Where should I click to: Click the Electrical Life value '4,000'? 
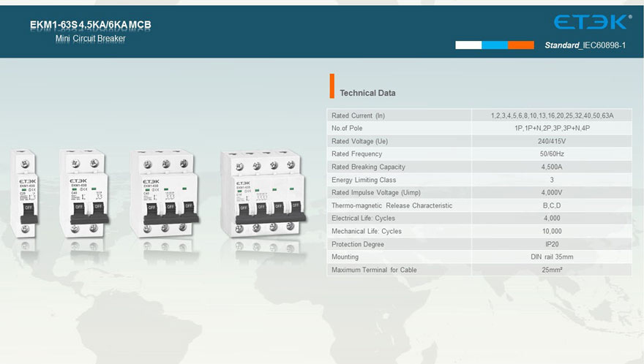[x=552, y=219]
